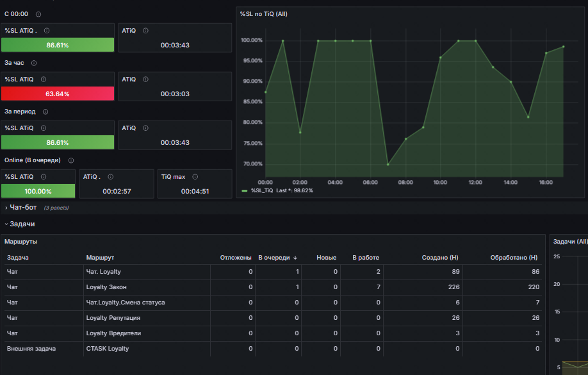The width and height of the screenshot is (588, 375).
Task: Click 'В работе' value 2 for Чат. Loyalty
Action: pyautogui.click(x=379, y=272)
